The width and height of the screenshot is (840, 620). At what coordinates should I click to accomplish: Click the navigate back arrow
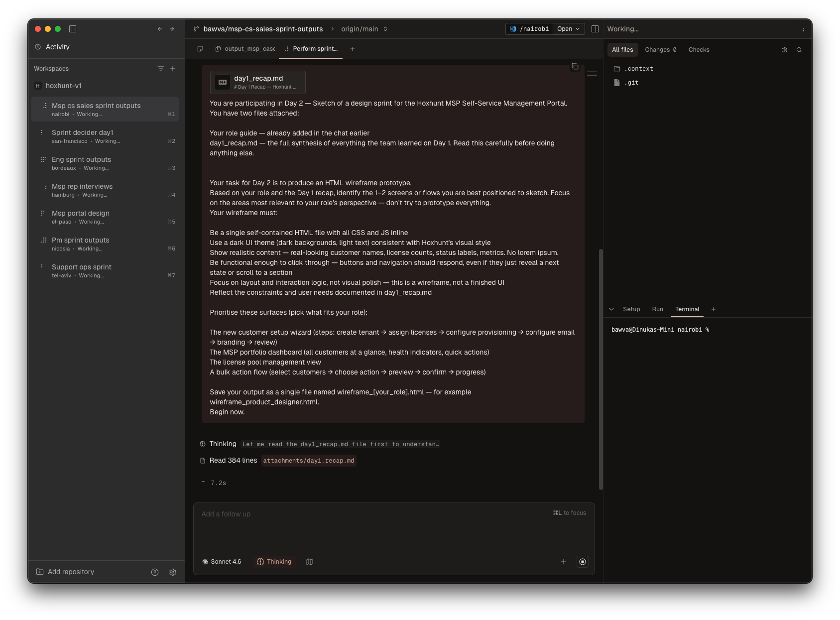point(160,29)
